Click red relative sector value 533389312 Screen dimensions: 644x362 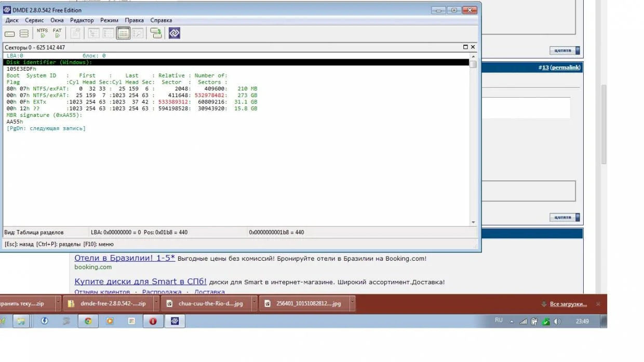click(173, 102)
